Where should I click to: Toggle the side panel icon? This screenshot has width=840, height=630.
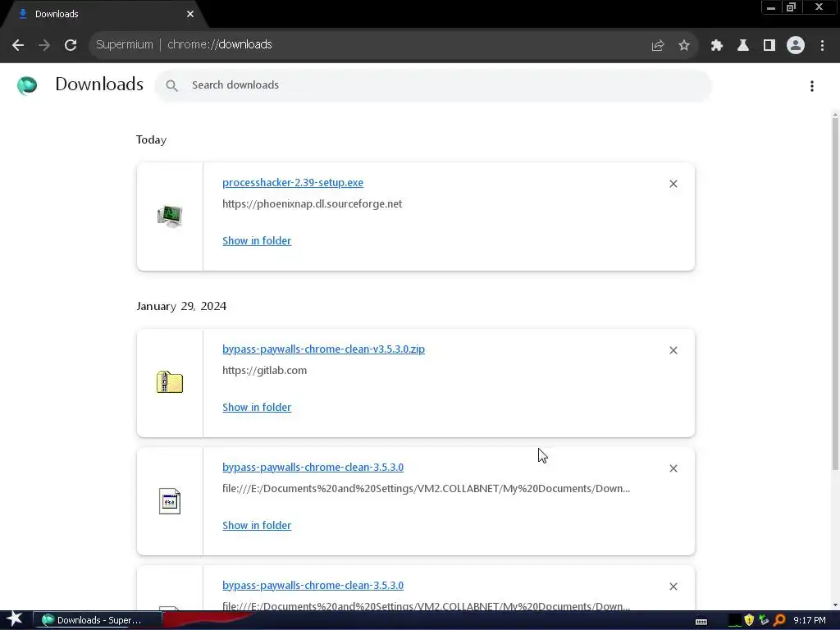click(769, 46)
